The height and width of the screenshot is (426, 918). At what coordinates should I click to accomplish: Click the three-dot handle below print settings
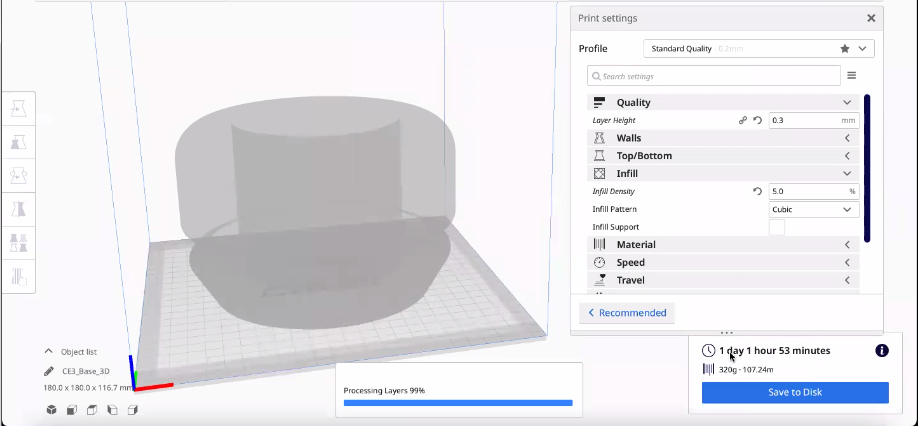click(727, 333)
